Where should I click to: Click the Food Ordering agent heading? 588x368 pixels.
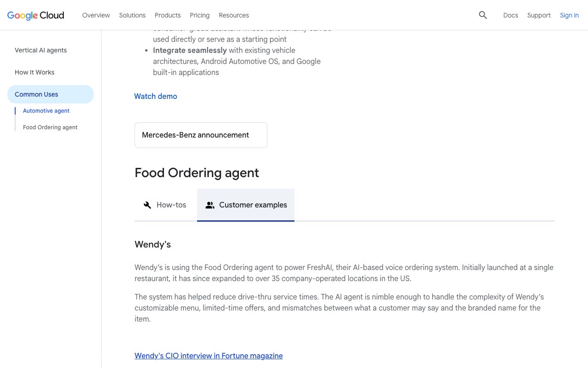click(197, 173)
